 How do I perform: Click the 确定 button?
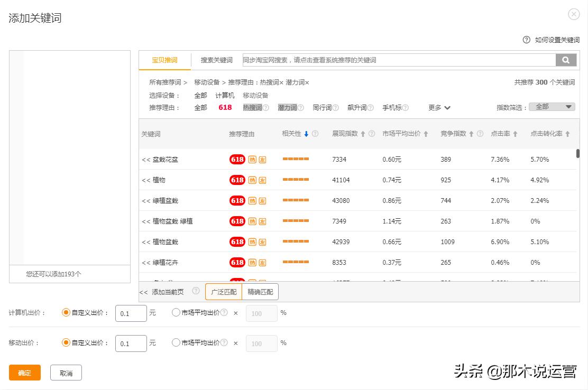[x=25, y=373]
